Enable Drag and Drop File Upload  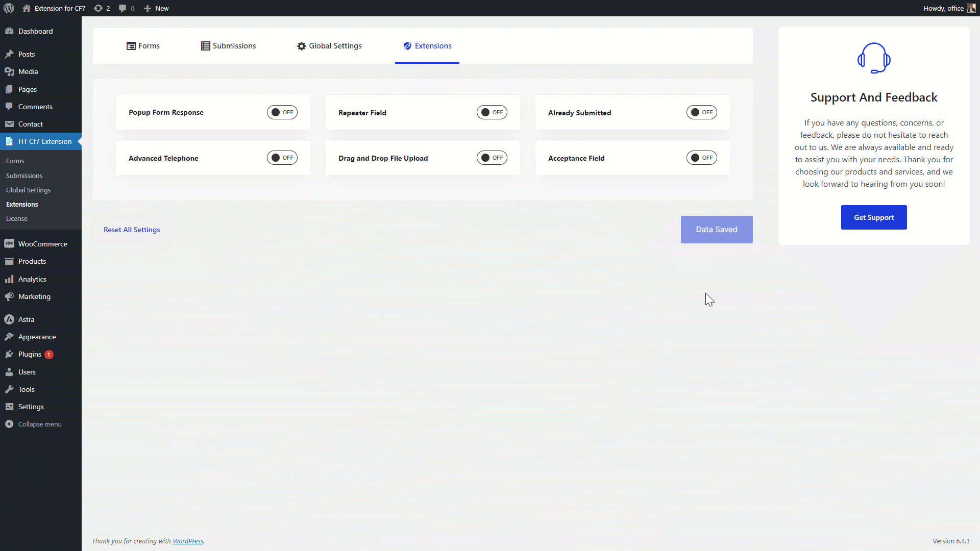coord(492,158)
